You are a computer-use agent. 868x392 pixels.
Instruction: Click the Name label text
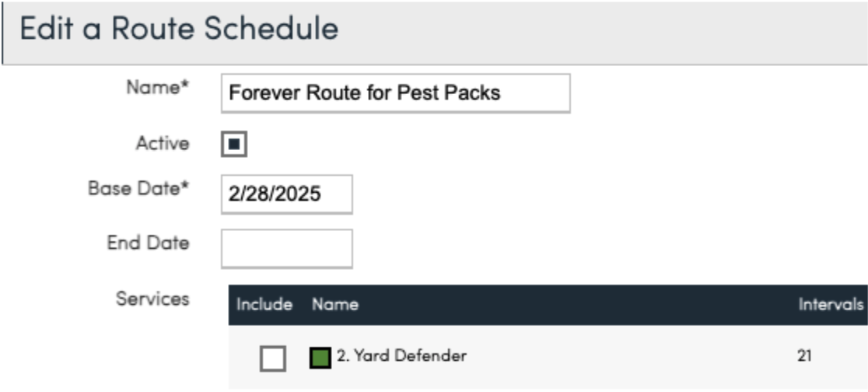point(152,88)
